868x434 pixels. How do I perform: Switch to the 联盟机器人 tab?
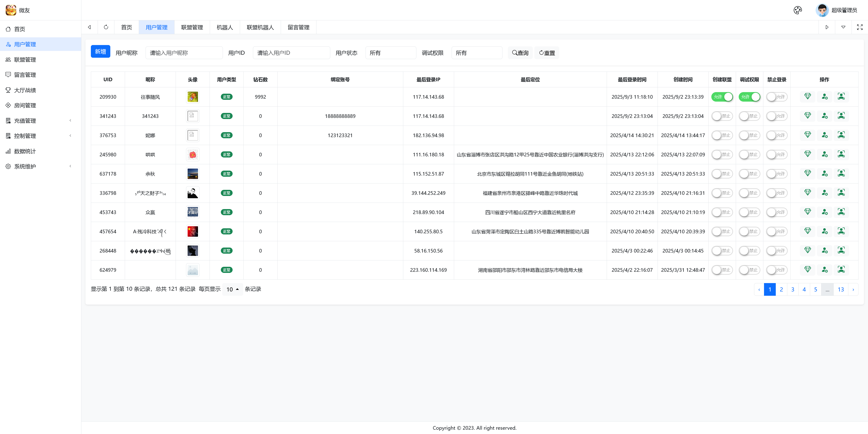(x=260, y=27)
